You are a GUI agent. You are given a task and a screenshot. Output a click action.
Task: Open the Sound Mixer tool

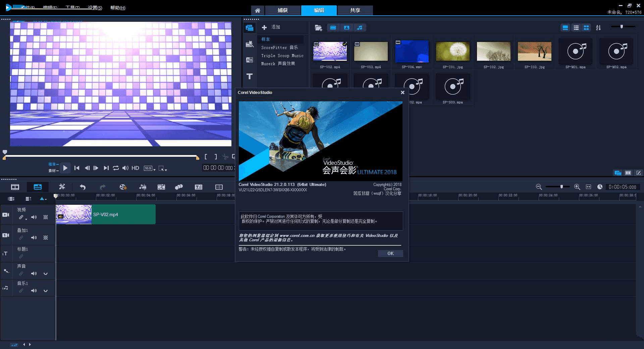pyautogui.click(x=143, y=187)
